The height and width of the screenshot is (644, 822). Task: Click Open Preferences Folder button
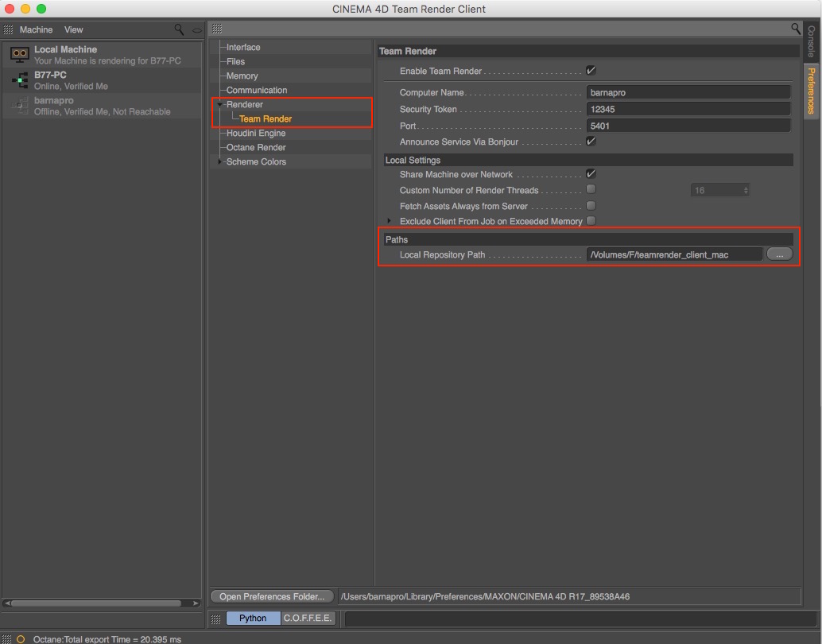[272, 596]
